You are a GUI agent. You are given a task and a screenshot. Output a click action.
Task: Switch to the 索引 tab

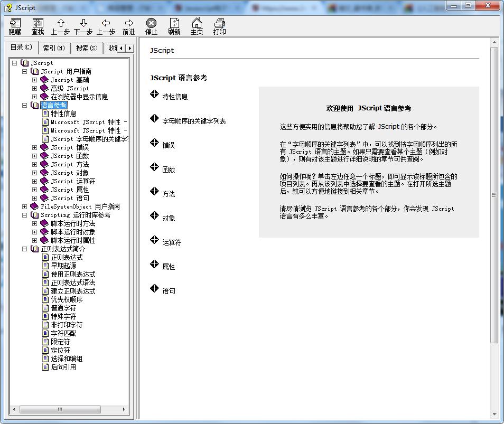point(53,48)
